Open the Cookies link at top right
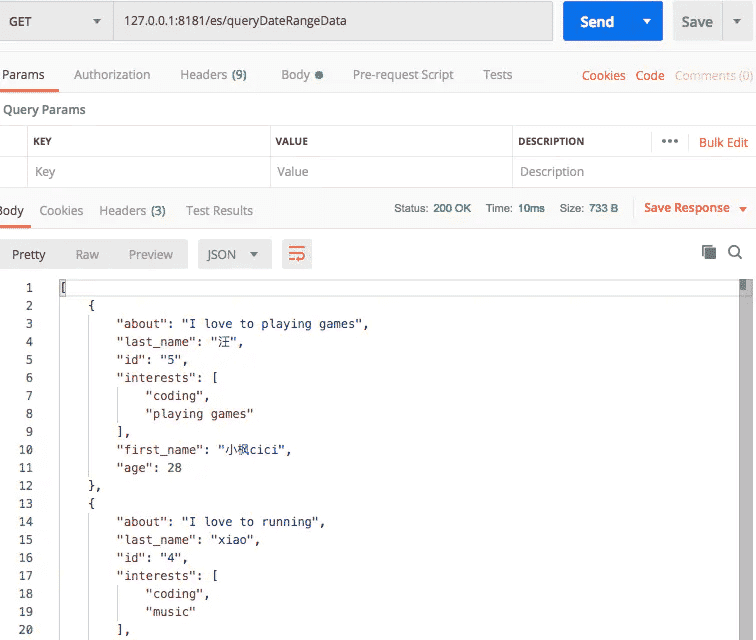The height and width of the screenshot is (640, 756). click(603, 76)
